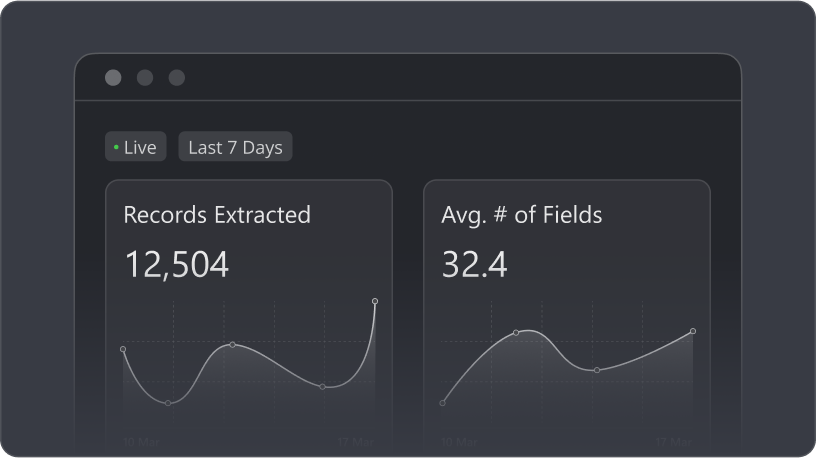The width and height of the screenshot is (816, 458).
Task: Click the first data point on Avg. Fields chart
Action: 442,403
